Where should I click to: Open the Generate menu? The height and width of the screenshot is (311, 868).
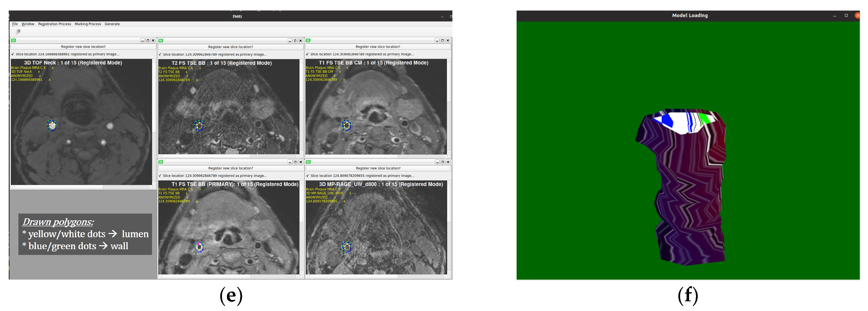click(x=112, y=24)
